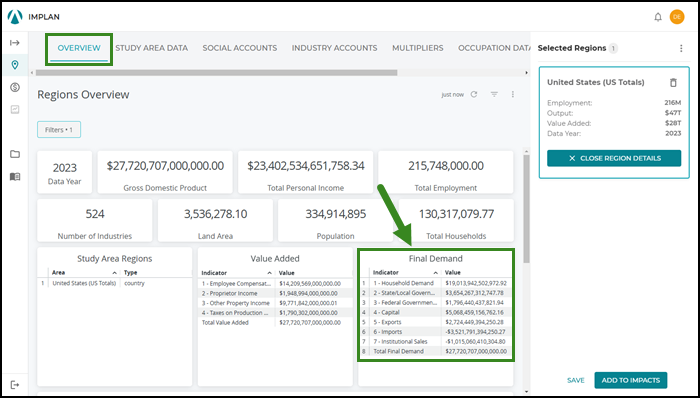Open the Industry Accounts tab

click(x=334, y=48)
